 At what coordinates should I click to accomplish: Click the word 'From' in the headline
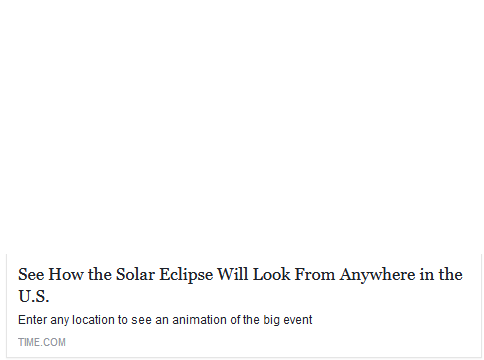coord(315,275)
